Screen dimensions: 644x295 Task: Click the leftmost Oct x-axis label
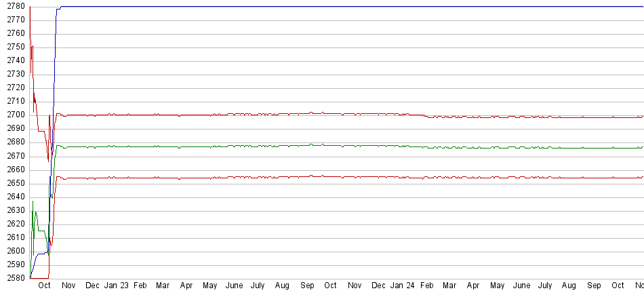44,286
